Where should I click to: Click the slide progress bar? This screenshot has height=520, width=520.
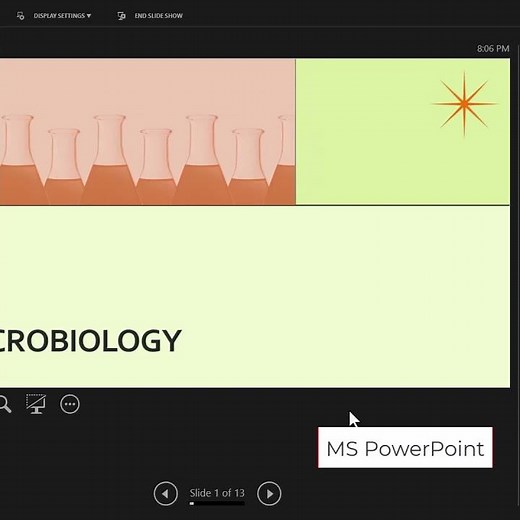[x=217, y=503]
